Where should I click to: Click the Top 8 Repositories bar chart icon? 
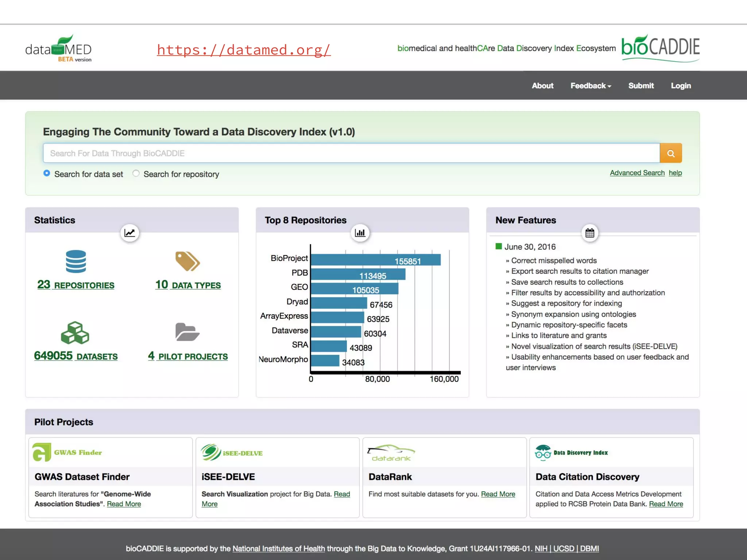[360, 233]
